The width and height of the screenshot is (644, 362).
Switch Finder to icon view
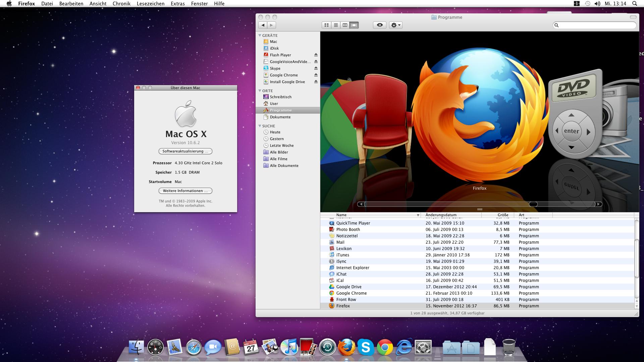(x=326, y=25)
